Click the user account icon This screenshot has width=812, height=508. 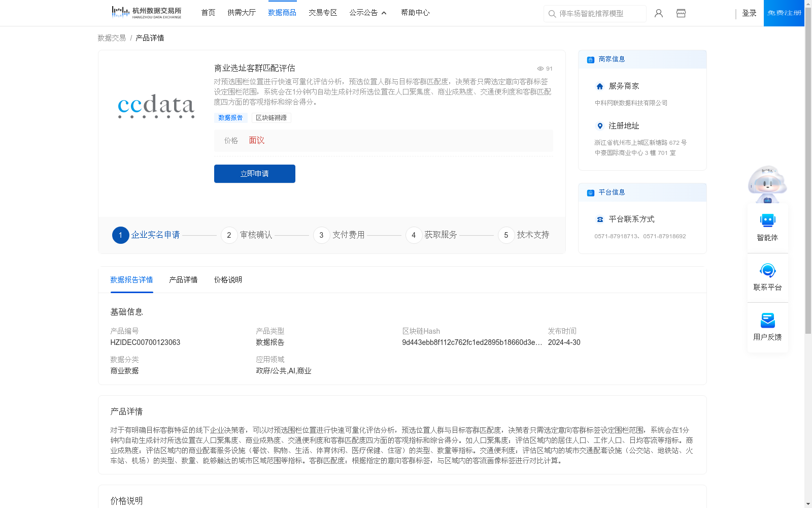point(658,13)
